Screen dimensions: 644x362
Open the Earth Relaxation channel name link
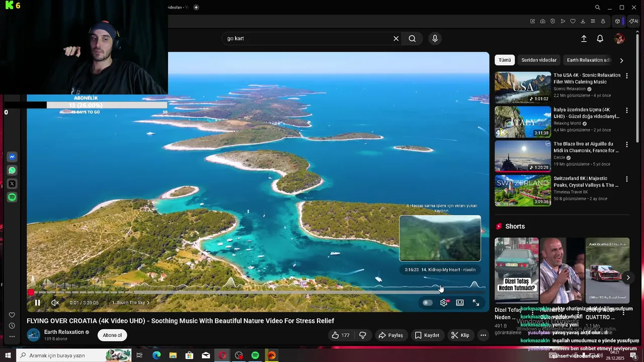click(x=64, y=332)
